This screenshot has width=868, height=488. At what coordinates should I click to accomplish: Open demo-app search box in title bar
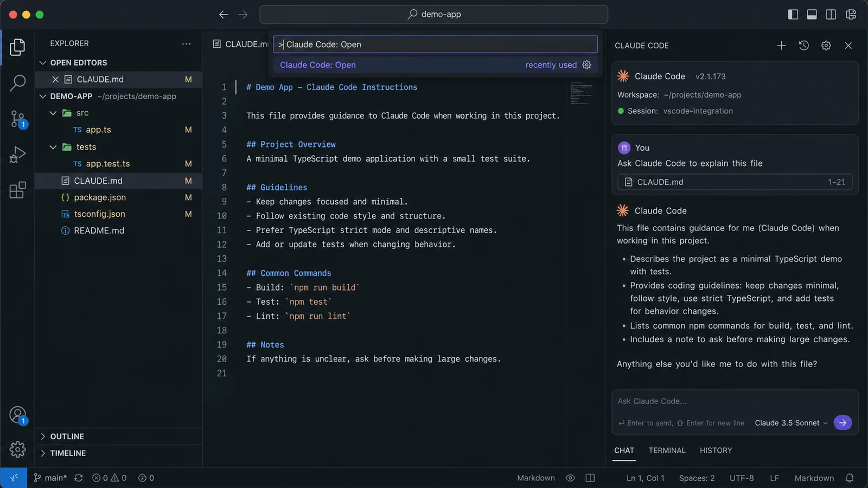[x=433, y=15]
